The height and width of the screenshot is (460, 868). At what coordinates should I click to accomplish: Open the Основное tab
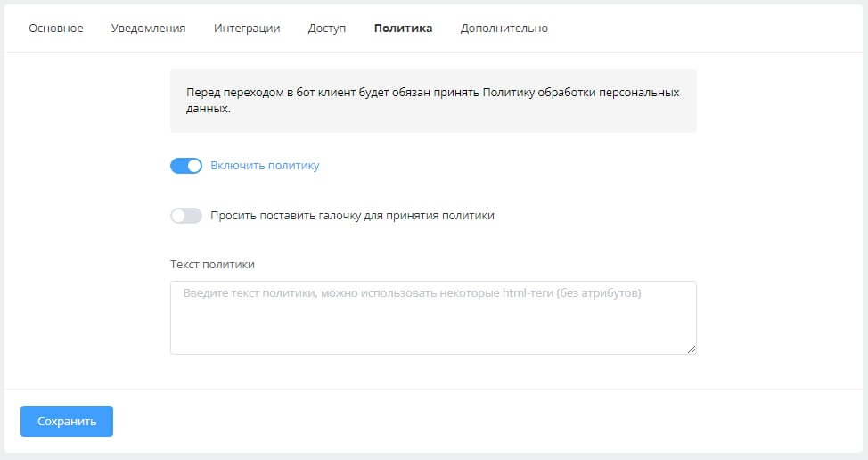click(55, 28)
